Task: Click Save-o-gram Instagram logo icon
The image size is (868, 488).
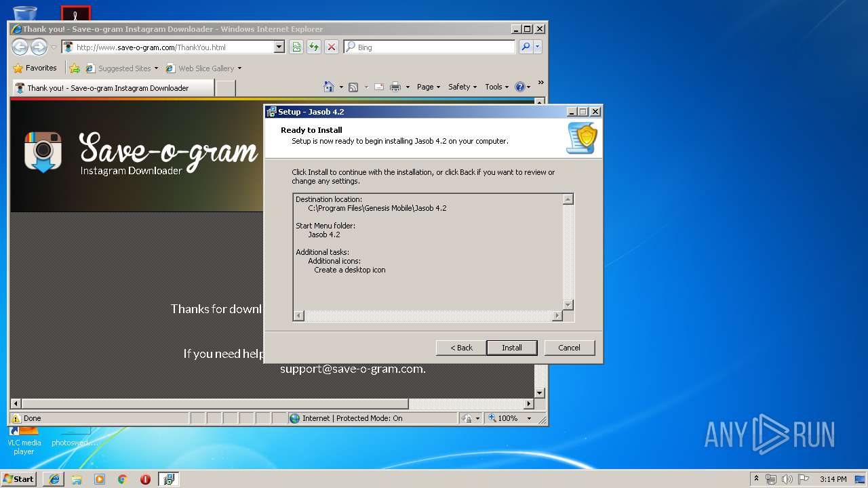Action: coord(43,151)
